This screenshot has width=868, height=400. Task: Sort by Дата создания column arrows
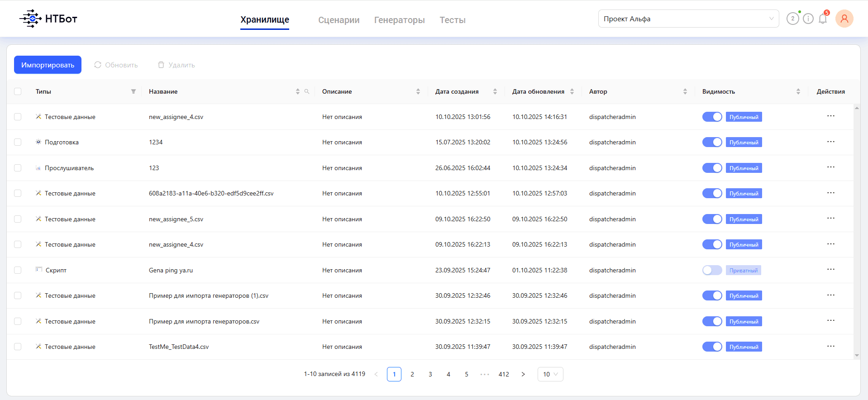click(x=495, y=91)
